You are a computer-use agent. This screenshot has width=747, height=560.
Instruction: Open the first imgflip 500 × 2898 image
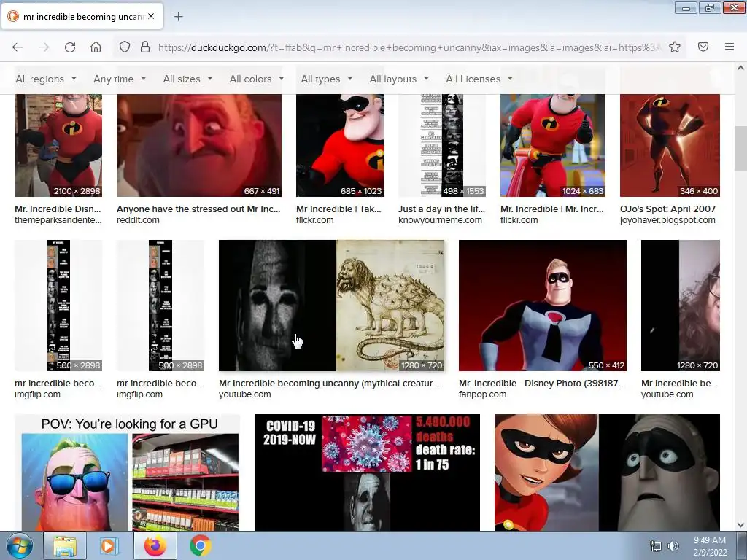point(58,306)
